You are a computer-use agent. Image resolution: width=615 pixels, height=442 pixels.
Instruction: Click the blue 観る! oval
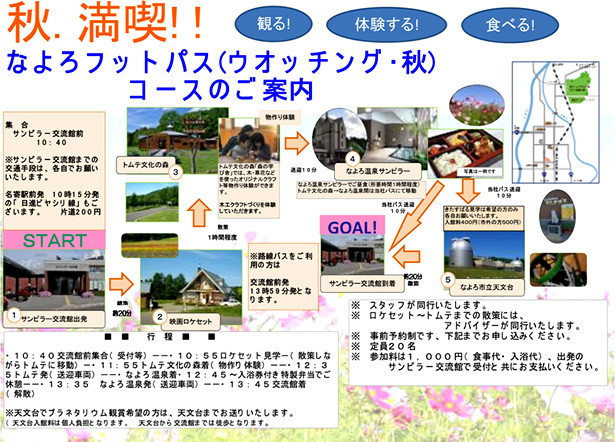click(x=273, y=24)
